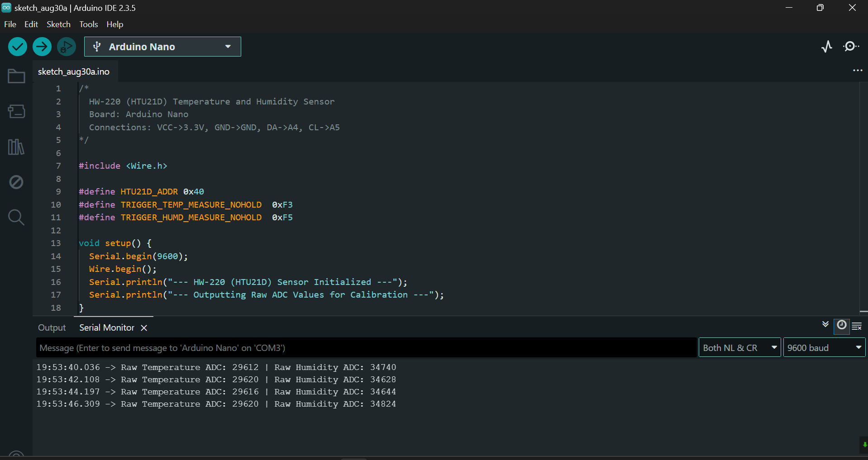Open the Debug sidebar panel icon
This screenshot has height=460, width=868.
tap(16, 182)
